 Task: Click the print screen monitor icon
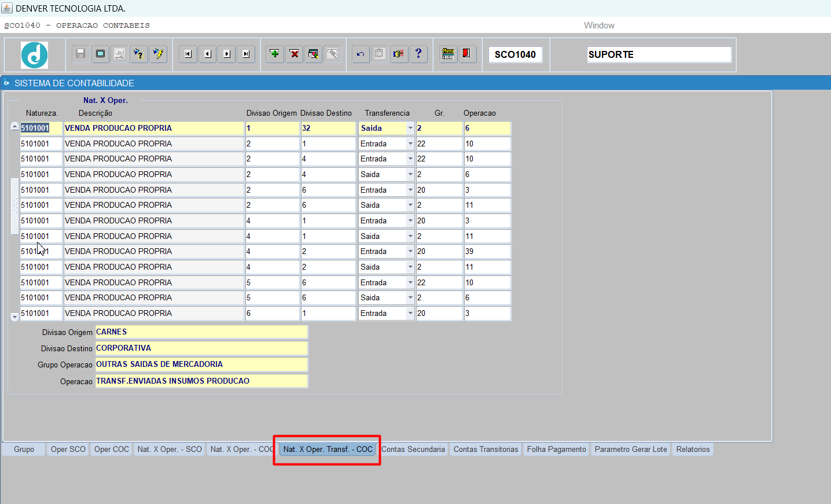pyautogui.click(x=100, y=54)
